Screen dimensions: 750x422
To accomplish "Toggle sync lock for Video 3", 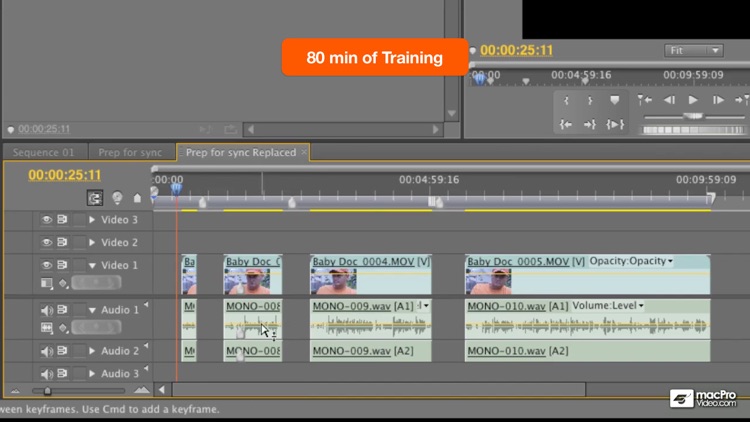I will [x=62, y=219].
